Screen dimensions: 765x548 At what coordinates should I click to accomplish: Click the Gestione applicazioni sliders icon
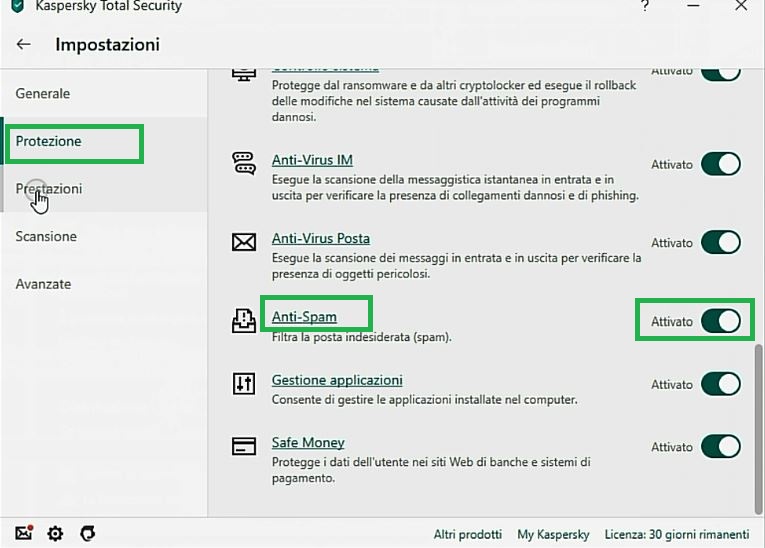(243, 384)
